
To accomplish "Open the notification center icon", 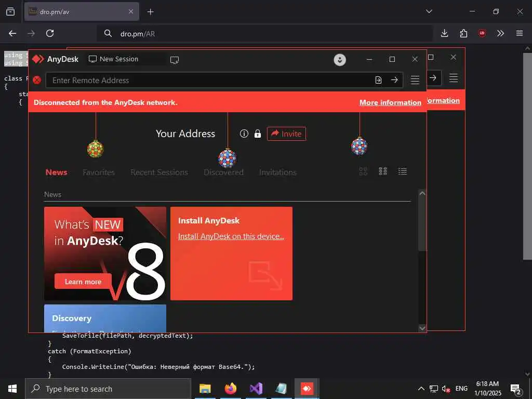I will pos(516,389).
